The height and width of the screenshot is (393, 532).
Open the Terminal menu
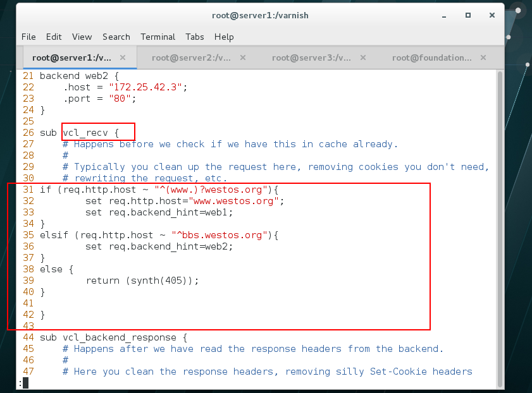click(x=158, y=37)
